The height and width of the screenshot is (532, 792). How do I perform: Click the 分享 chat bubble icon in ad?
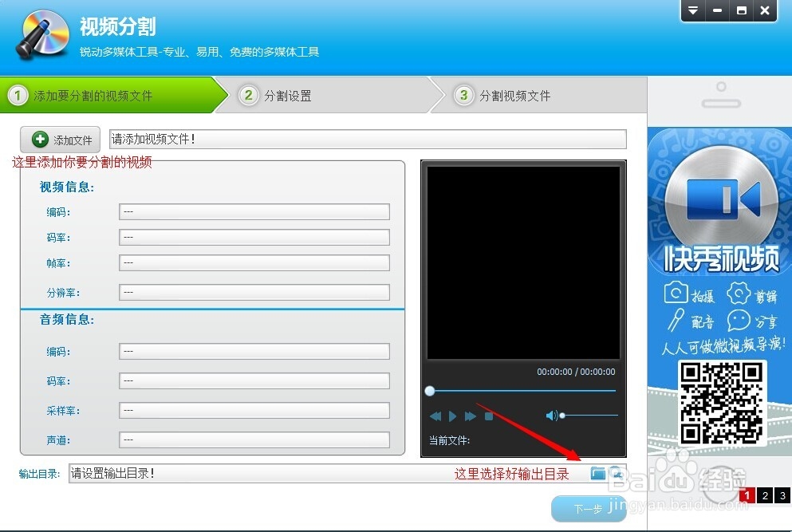(x=739, y=321)
